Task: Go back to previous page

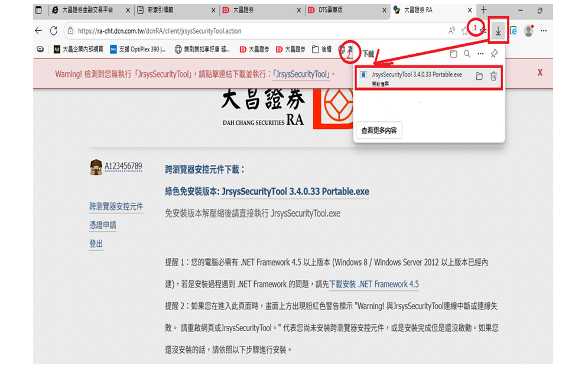Action: [x=39, y=31]
